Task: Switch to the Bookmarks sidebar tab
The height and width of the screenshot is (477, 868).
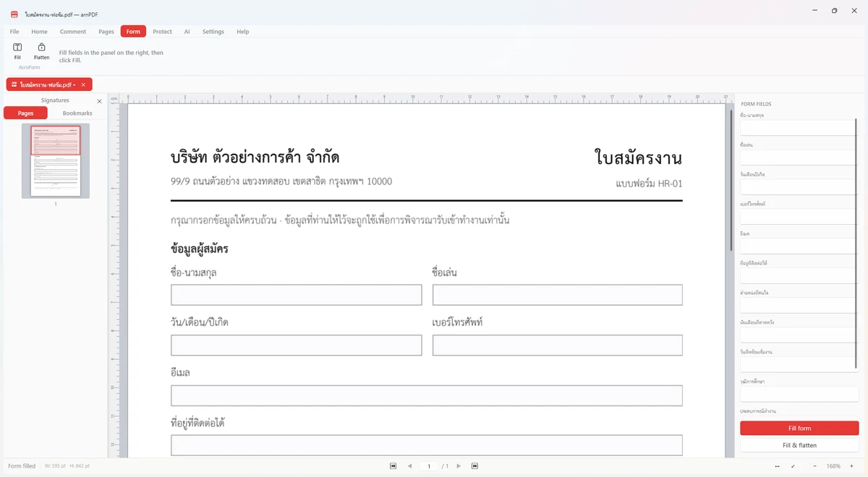Action: (x=77, y=113)
